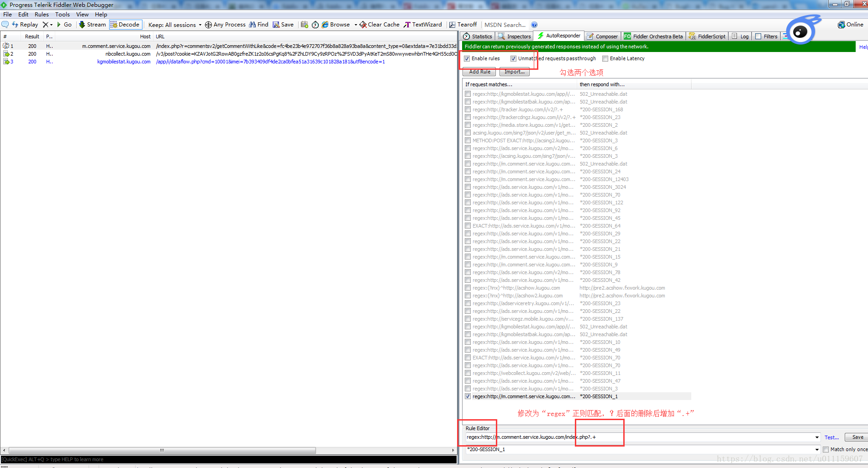Open the Tools menu
Screen dimensions: 868x468
[x=63, y=15]
